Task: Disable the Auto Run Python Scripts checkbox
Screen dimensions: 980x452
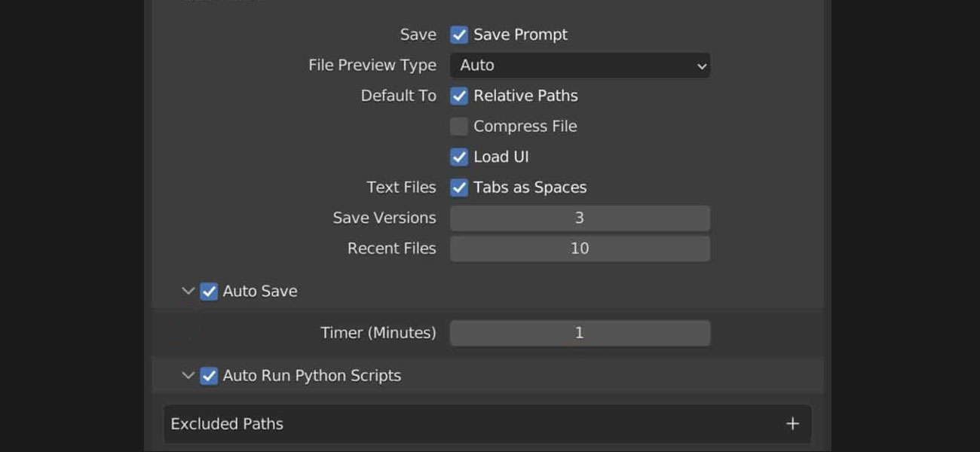Action: click(209, 376)
